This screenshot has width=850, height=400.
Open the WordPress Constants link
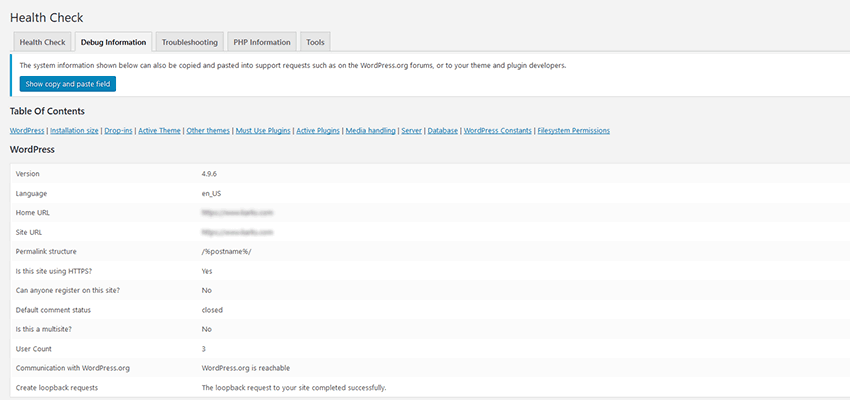497,131
